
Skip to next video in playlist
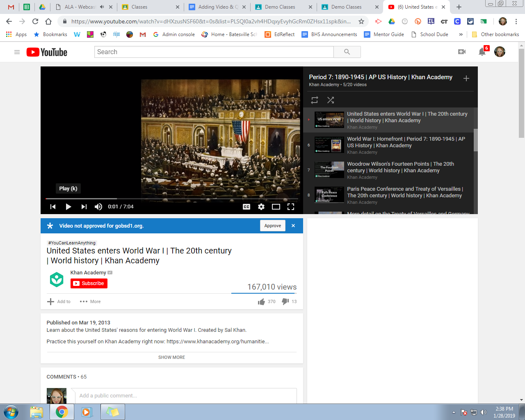pos(84,207)
